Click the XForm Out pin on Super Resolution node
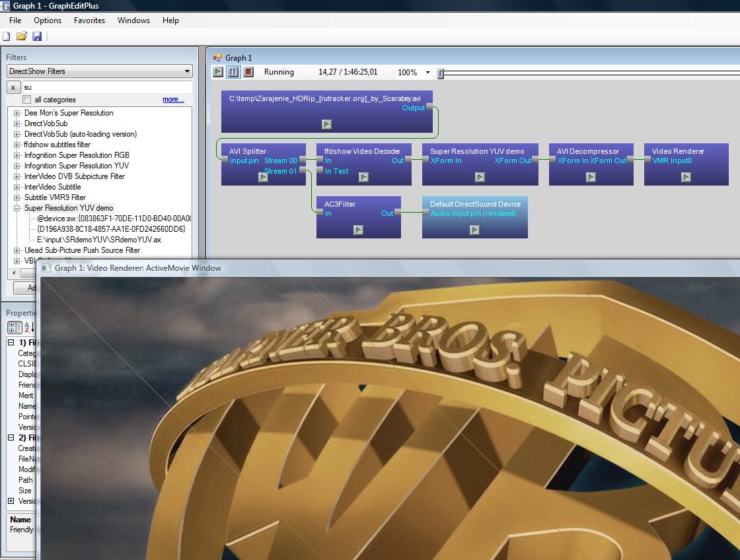Image resolution: width=740 pixels, height=560 pixels. [535, 160]
